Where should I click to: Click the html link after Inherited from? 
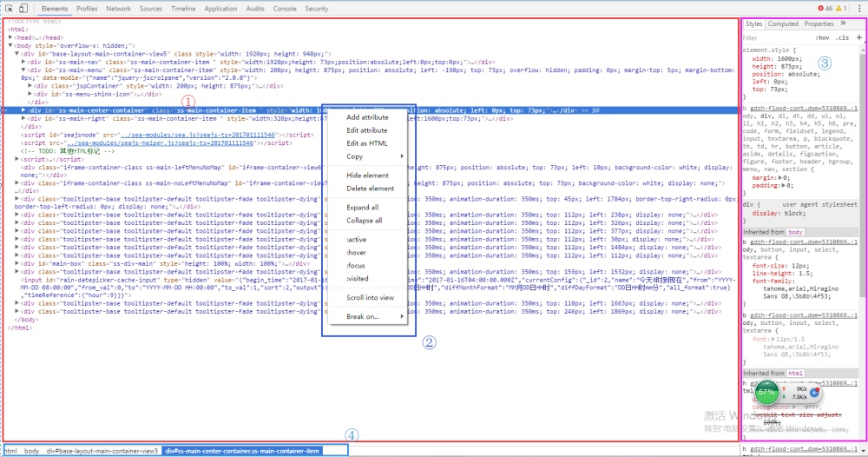point(795,374)
